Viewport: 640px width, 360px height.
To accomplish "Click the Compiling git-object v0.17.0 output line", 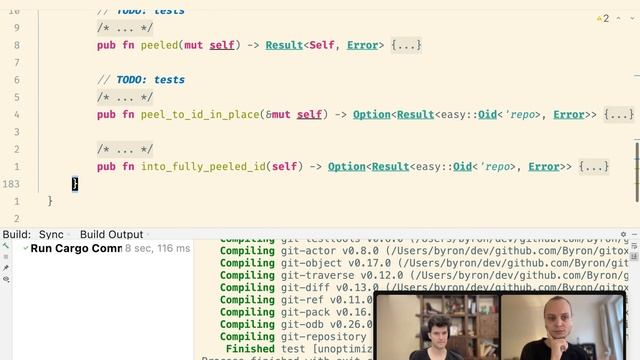I will click(424, 263).
